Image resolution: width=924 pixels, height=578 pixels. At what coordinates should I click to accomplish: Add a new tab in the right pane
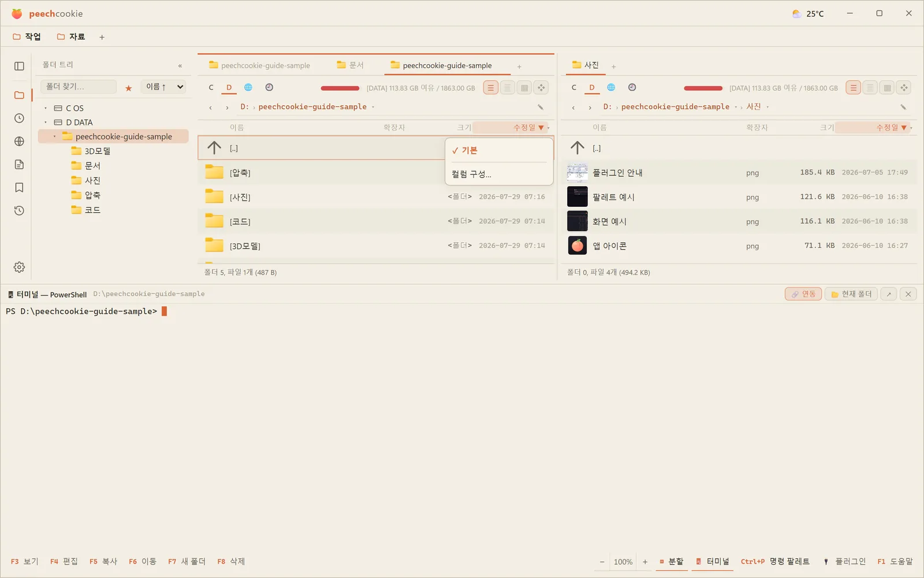613,66
